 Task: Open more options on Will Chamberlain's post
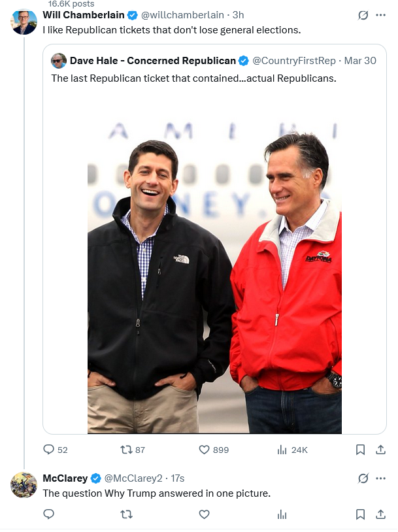point(380,15)
